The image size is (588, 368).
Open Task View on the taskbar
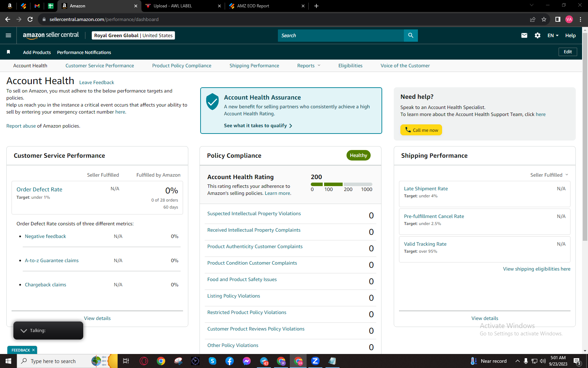126,361
